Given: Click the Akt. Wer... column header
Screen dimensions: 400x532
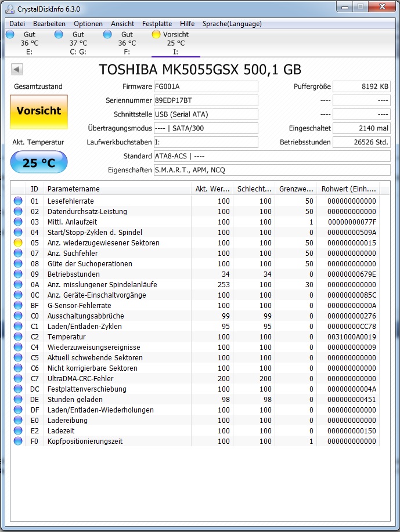Looking at the screenshot, I should (x=212, y=189).
